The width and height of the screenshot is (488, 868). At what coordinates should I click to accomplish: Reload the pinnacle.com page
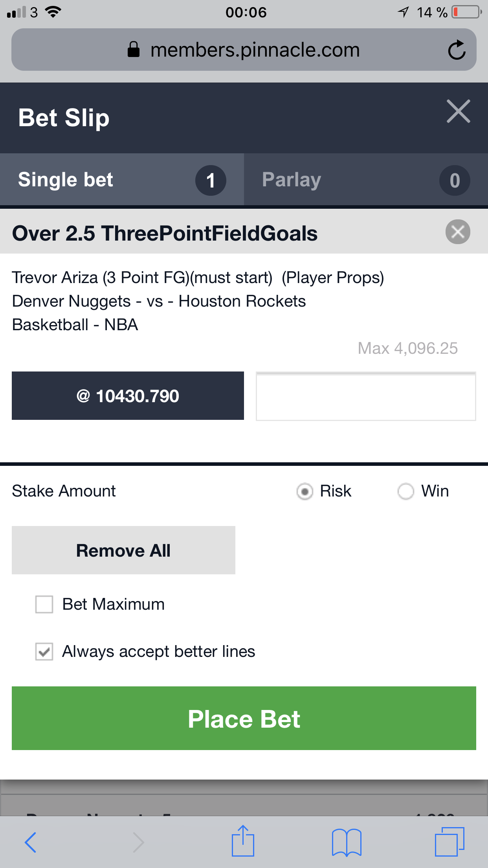click(x=457, y=50)
